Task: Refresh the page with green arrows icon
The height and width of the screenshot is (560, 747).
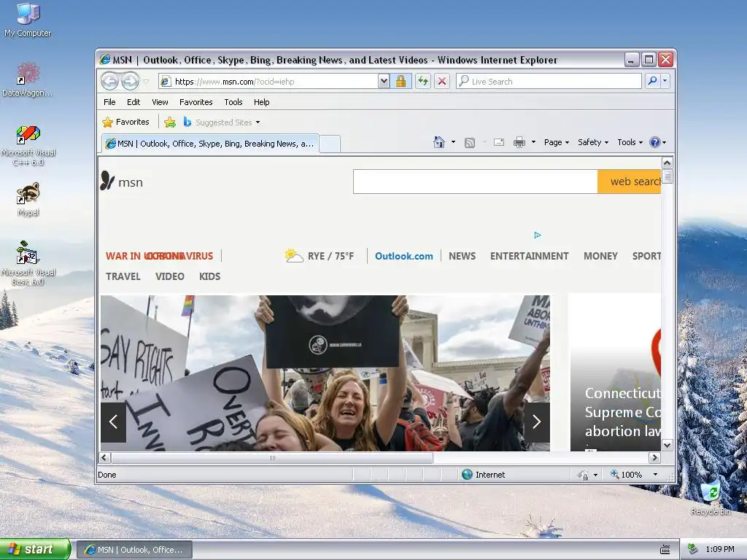Action: (423, 82)
